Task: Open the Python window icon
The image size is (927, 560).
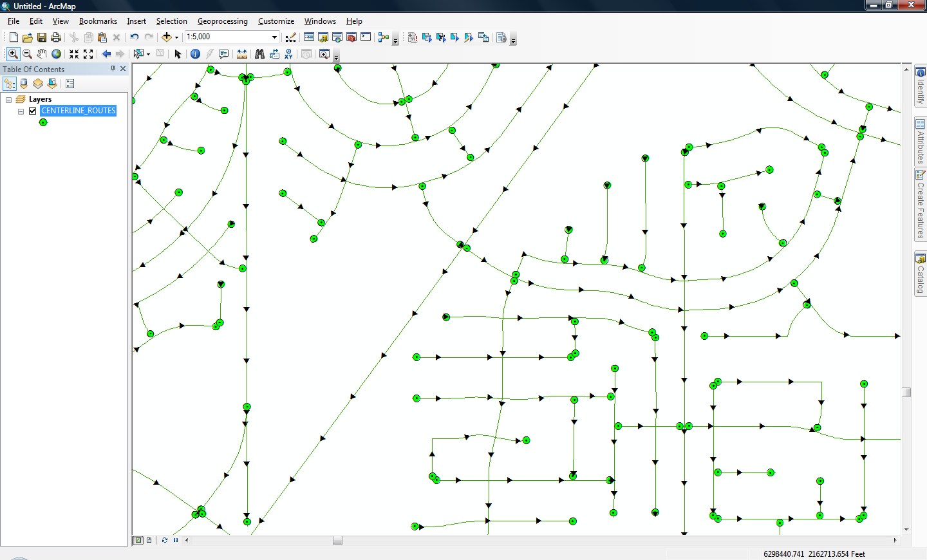Action: 366,37
